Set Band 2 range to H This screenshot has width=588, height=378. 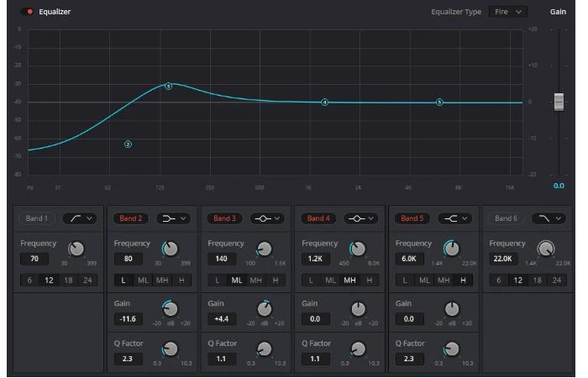pyautogui.click(x=181, y=280)
